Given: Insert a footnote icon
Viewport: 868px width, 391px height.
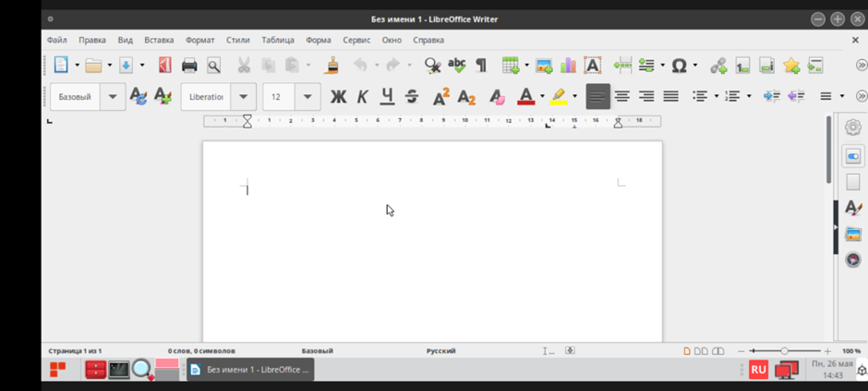Looking at the screenshot, I should [x=743, y=66].
